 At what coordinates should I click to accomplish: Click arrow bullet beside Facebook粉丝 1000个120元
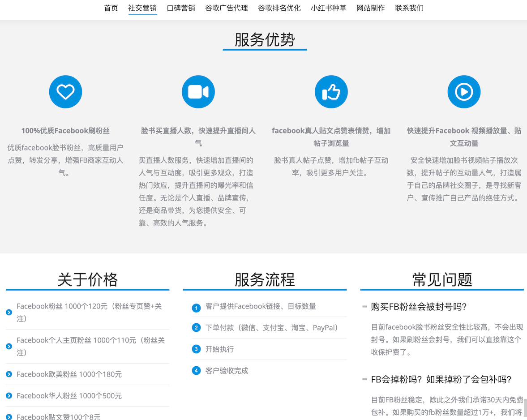coord(9,313)
